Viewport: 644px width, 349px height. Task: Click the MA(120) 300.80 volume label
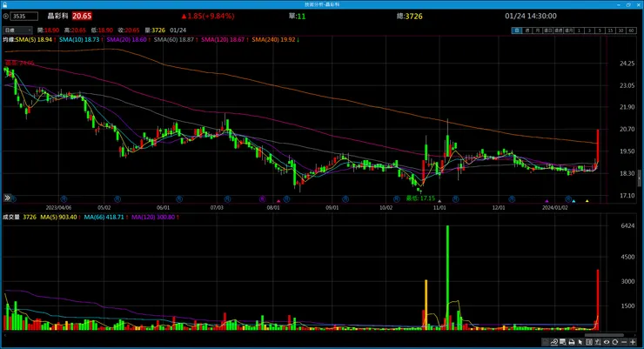(153, 218)
